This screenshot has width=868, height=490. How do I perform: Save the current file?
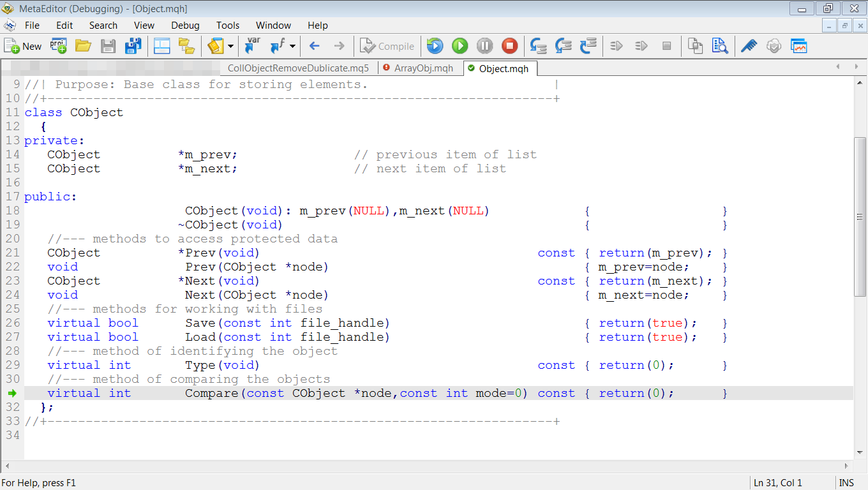(108, 46)
